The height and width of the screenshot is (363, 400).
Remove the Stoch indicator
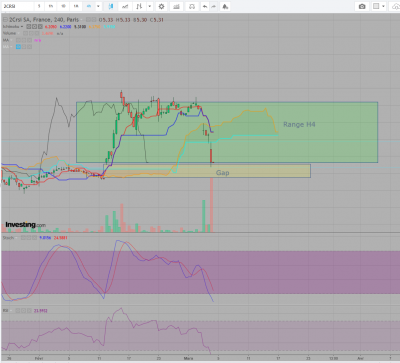34,238
